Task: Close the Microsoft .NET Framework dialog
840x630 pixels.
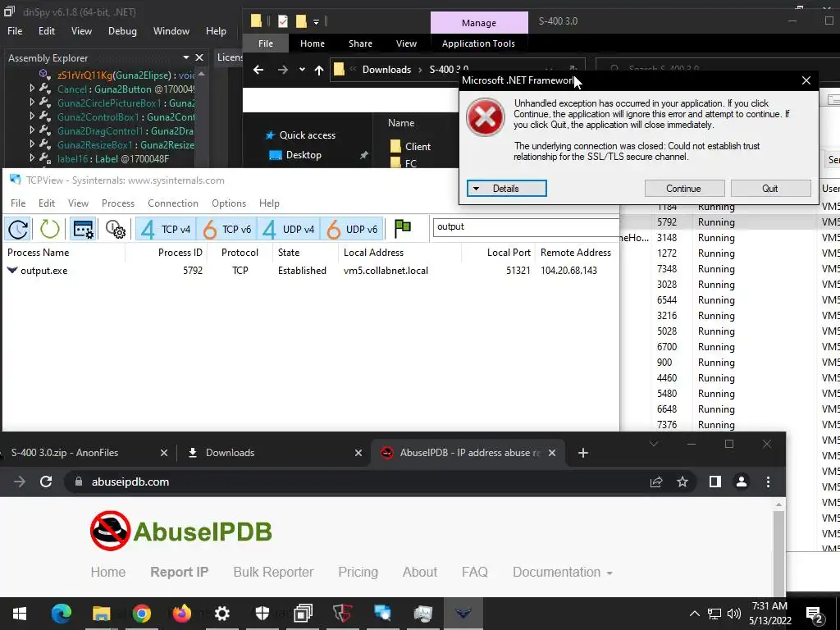Action: (806, 80)
